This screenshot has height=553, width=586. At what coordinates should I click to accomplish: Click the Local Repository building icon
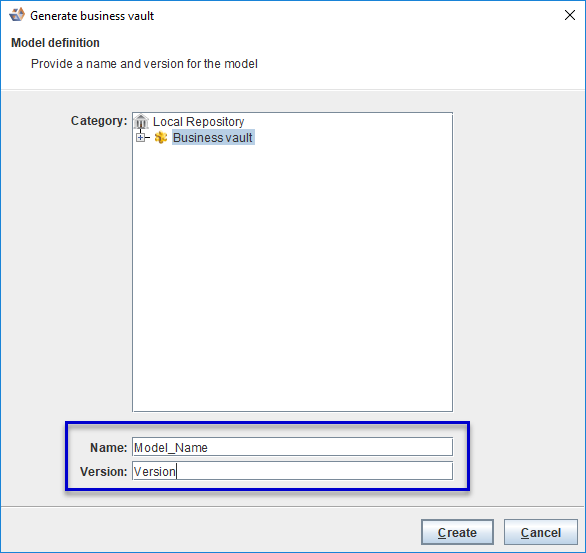[141, 121]
